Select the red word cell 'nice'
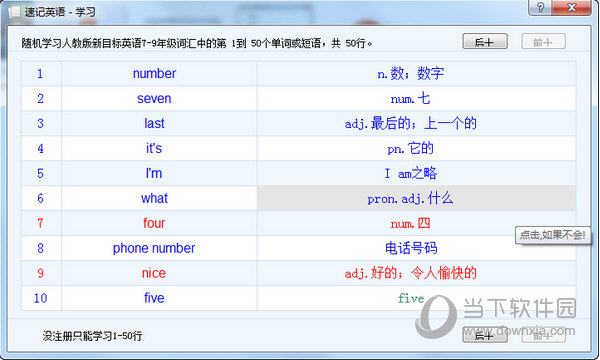The width and height of the screenshot is (600, 360). click(x=159, y=273)
